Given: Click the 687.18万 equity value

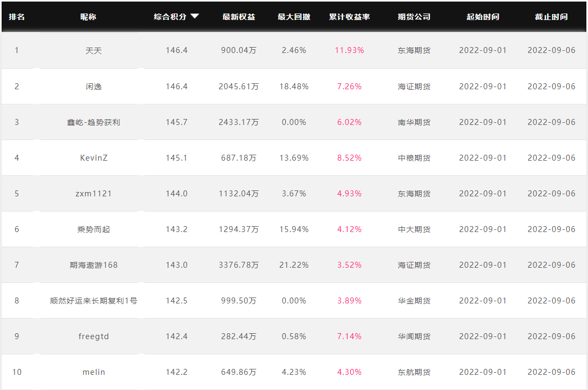Looking at the screenshot, I should pos(238,158).
